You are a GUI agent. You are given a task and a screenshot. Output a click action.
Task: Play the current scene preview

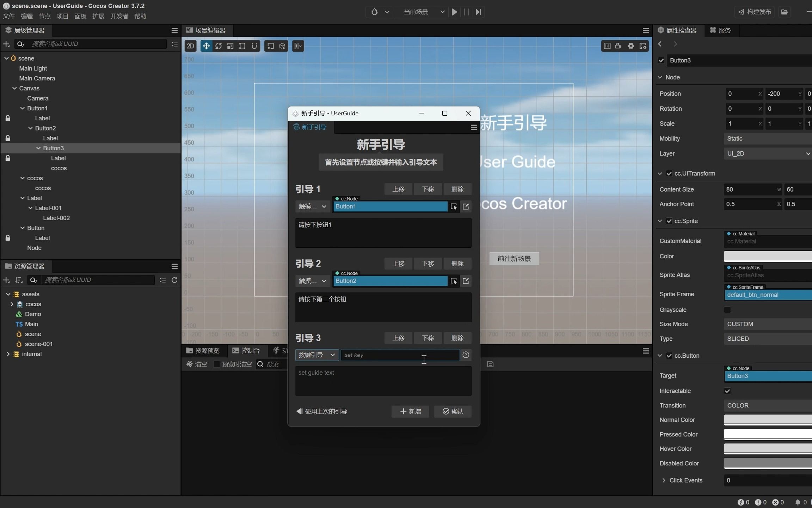[455, 12]
